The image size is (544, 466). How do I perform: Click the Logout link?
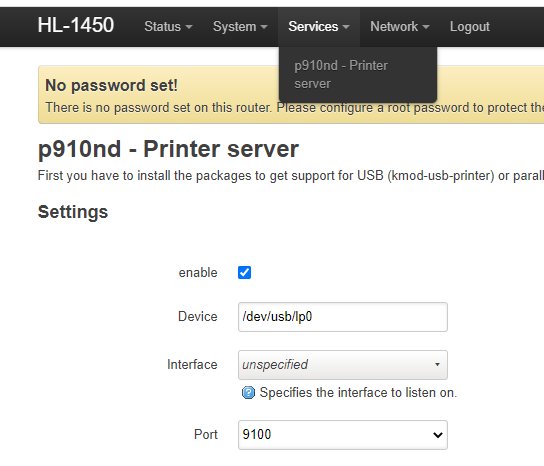(470, 27)
